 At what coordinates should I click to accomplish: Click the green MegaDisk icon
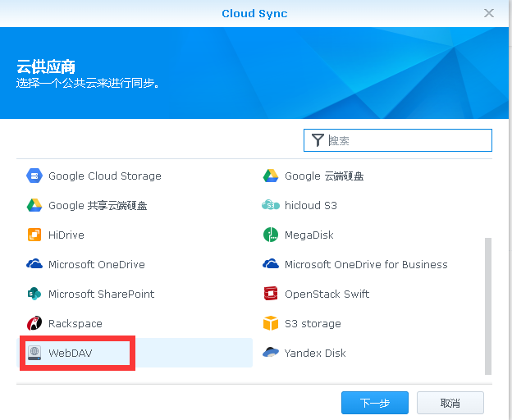pyautogui.click(x=271, y=235)
